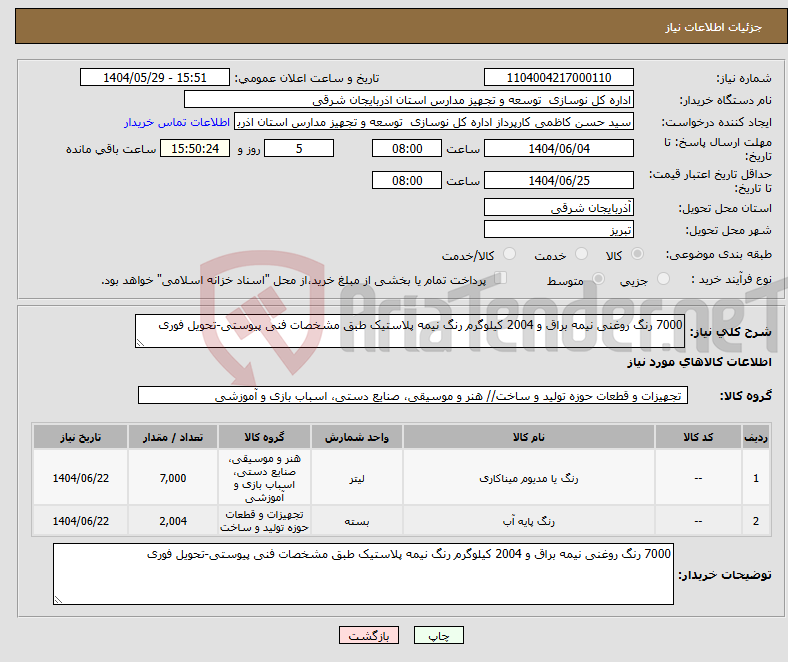Click the بازگشت (back) button
The width and height of the screenshot is (788, 662).
(x=369, y=636)
